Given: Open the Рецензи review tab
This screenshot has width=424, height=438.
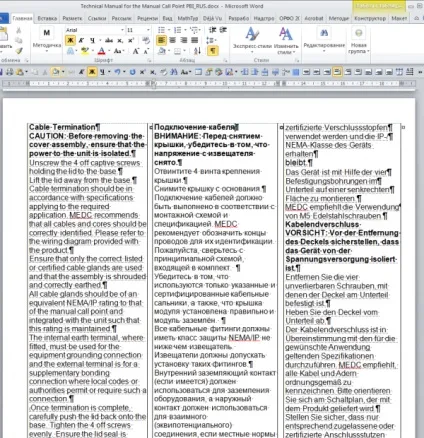Looking at the screenshot, I should click(147, 18).
